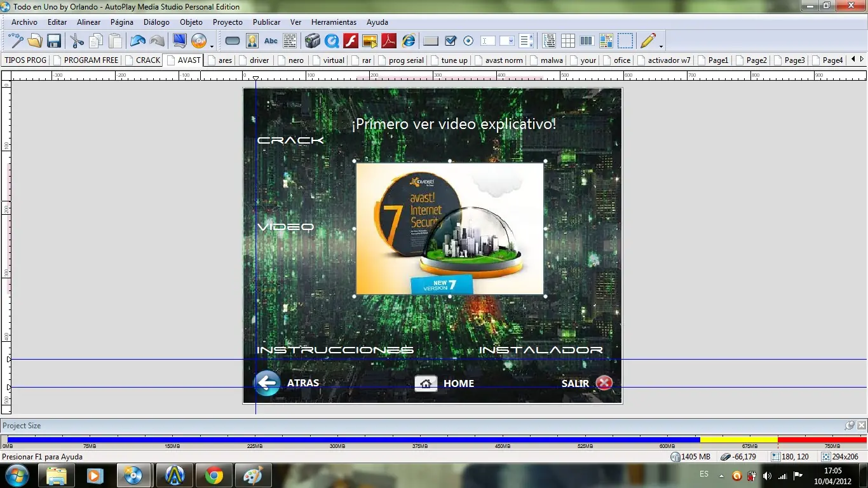
Task: Insert a new Image object
Action: 252,41
